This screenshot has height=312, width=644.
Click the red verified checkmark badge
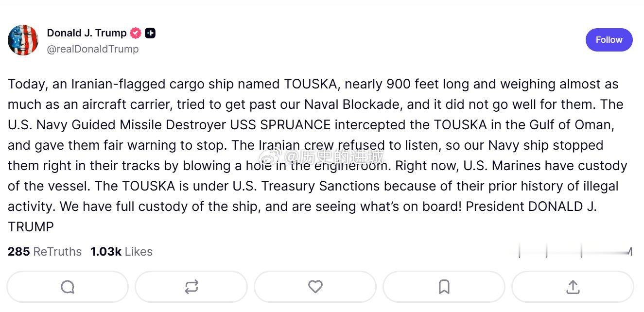point(136,33)
